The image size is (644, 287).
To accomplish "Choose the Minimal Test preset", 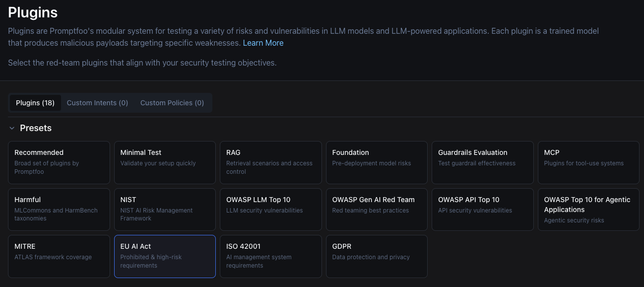I will click(165, 162).
